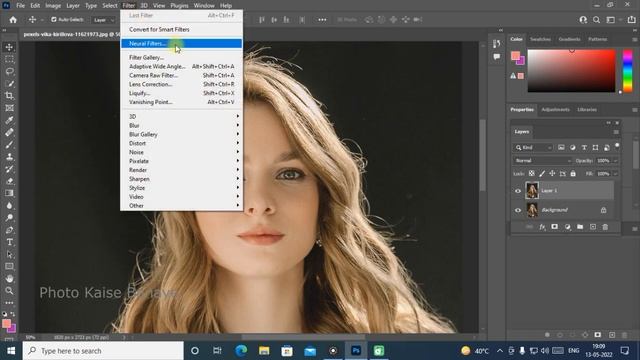Toggle the Auto-Select checkbox
Screen dimensions: 640x360
tap(53, 20)
